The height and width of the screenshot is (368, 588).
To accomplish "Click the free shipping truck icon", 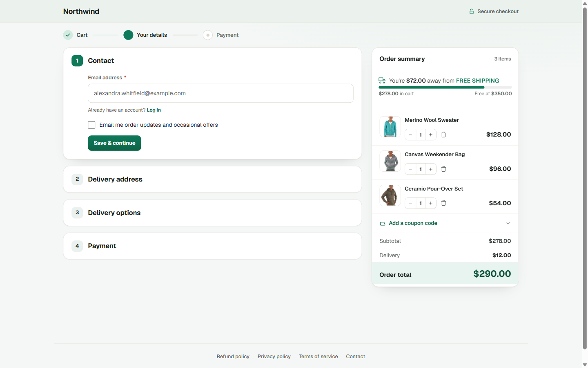I will (x=382, y=81).
